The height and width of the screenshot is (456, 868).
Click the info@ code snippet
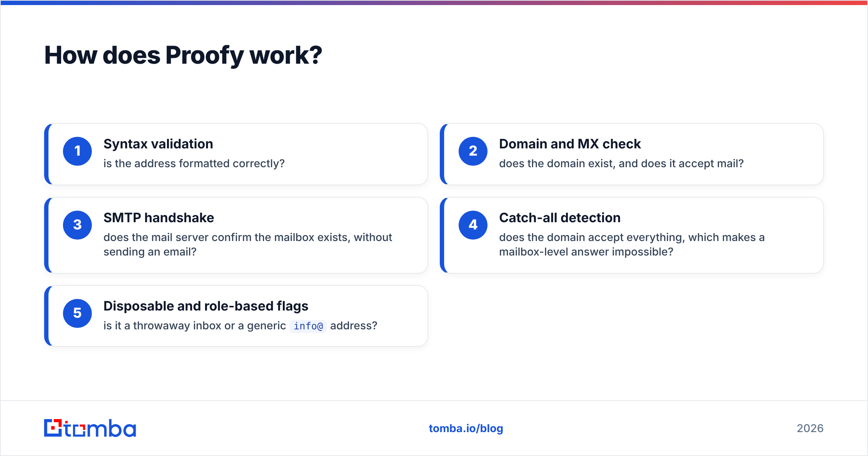coord(308,326)
